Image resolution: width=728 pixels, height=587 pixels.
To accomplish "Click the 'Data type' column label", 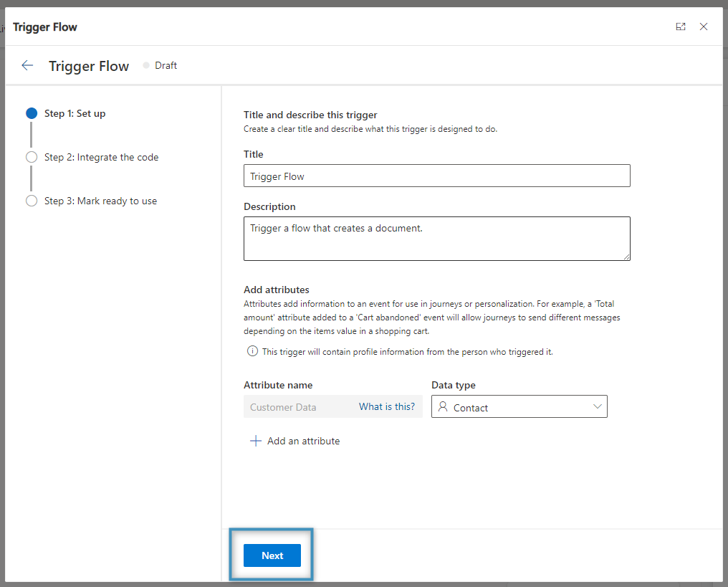I will [x=453, y=385].
